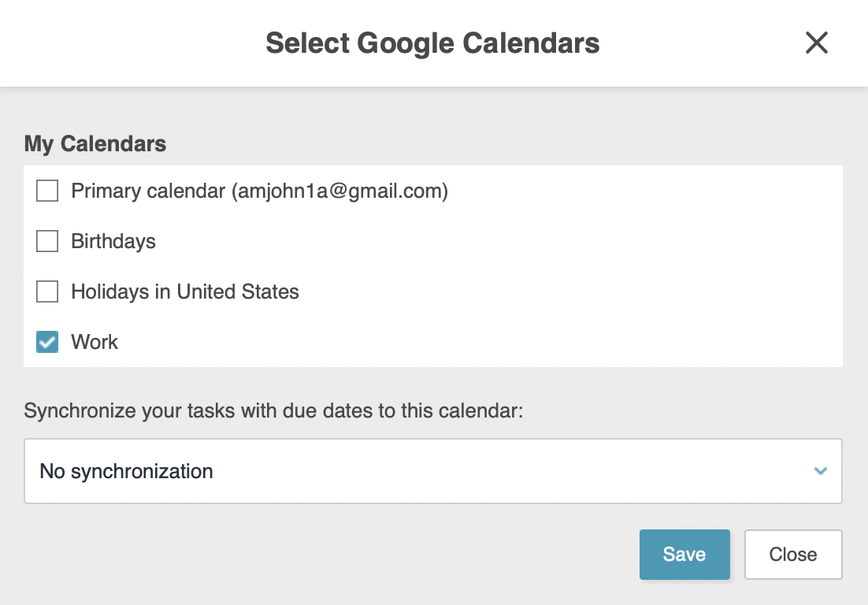The image size is (868, 605).
Task: Tick the Birthdays checkbox
Action: [47, 241]
